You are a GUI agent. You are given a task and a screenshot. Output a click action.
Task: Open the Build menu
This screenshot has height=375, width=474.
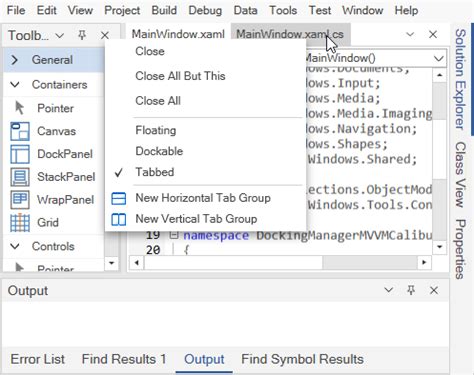click(x=164, y=10)
